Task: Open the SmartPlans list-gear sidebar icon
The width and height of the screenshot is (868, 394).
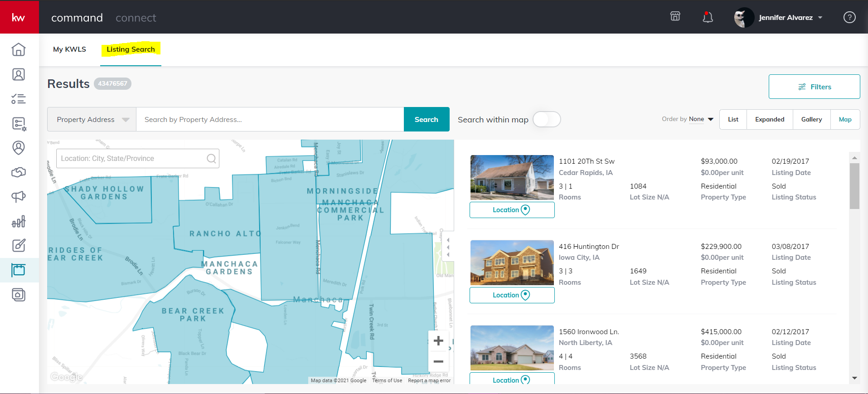Action: [19, 123]
